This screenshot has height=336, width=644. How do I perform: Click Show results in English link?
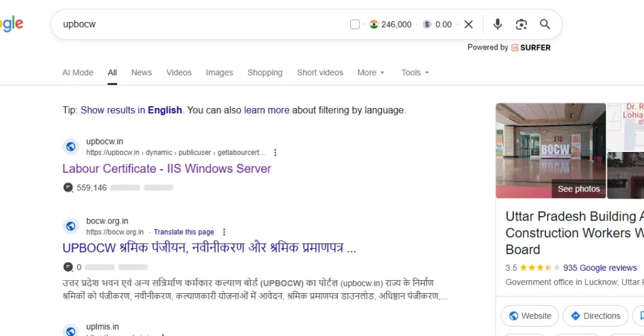click(131, 110)
